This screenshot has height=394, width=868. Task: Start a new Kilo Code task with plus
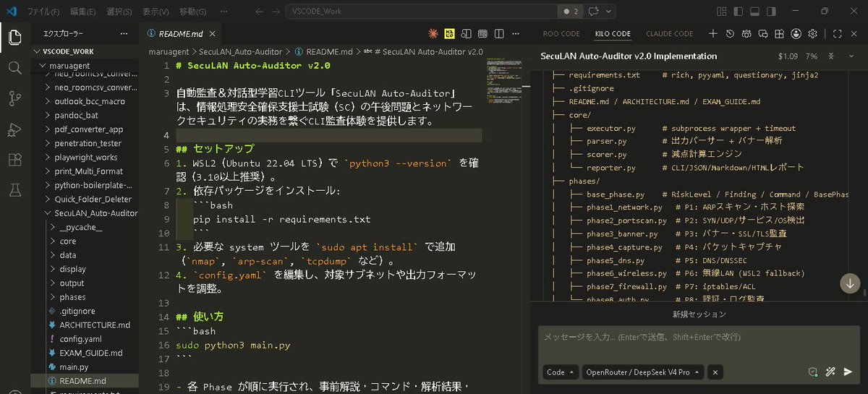[x=713, y=33]
